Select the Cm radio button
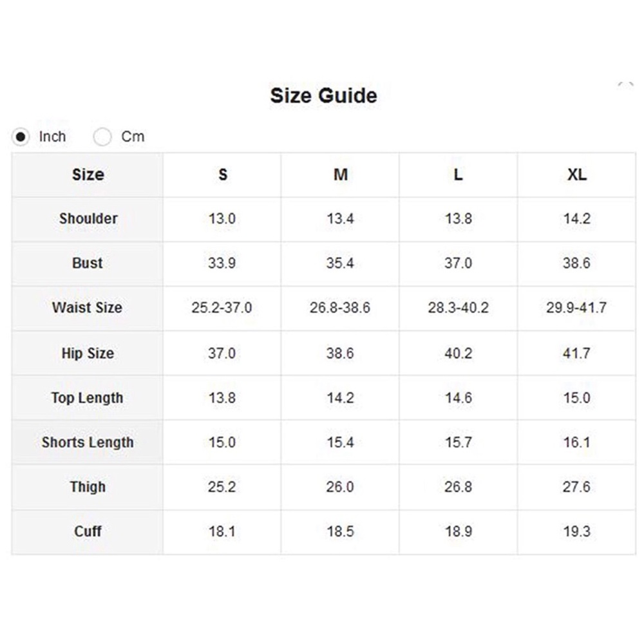 pos(102,137)
